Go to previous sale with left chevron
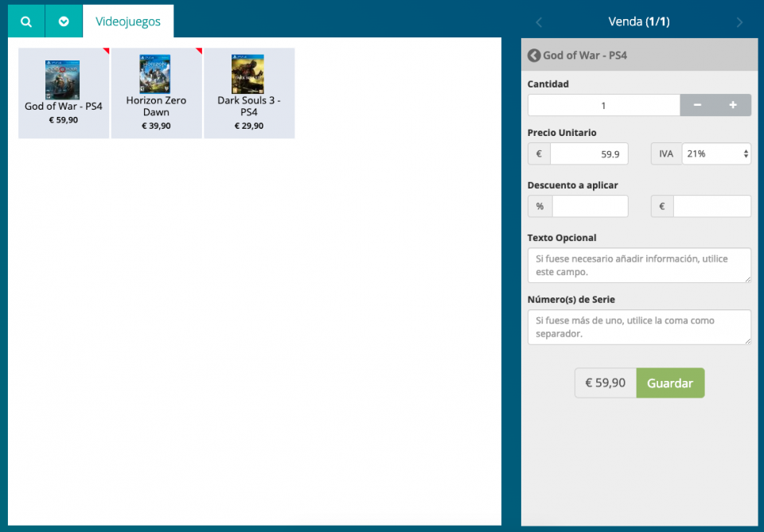The height and width of the screenshot is (532, 764). pos(539,22)
